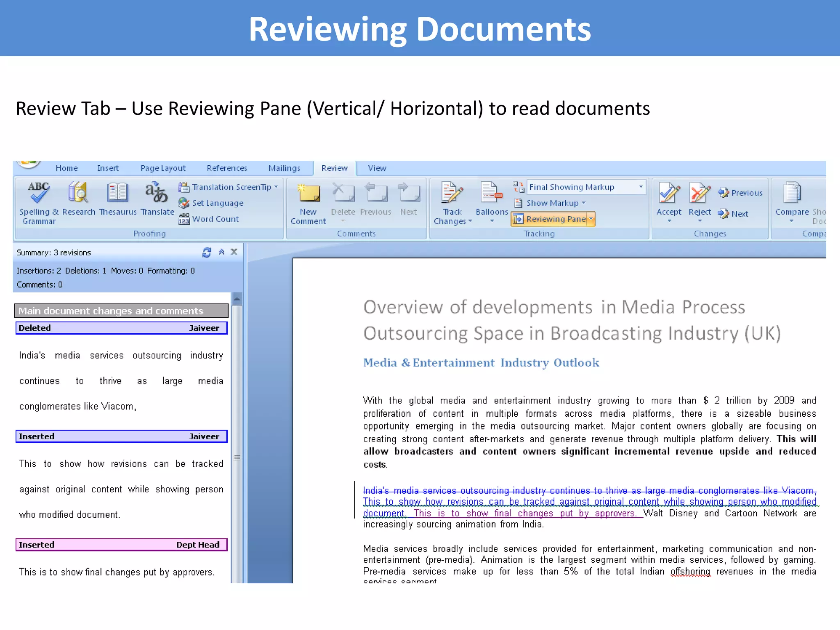Click the purple inserted approvers text

[x=525, y=513]
